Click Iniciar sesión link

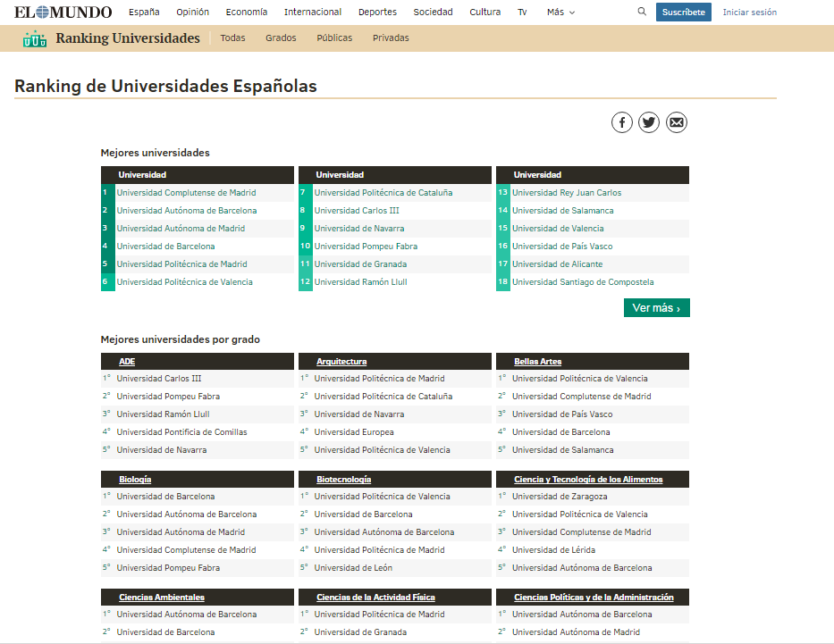click(x=749, y=12)
